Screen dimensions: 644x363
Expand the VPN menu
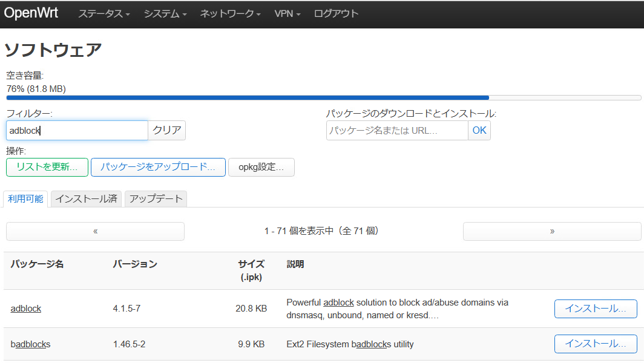(x=287, y=13)
